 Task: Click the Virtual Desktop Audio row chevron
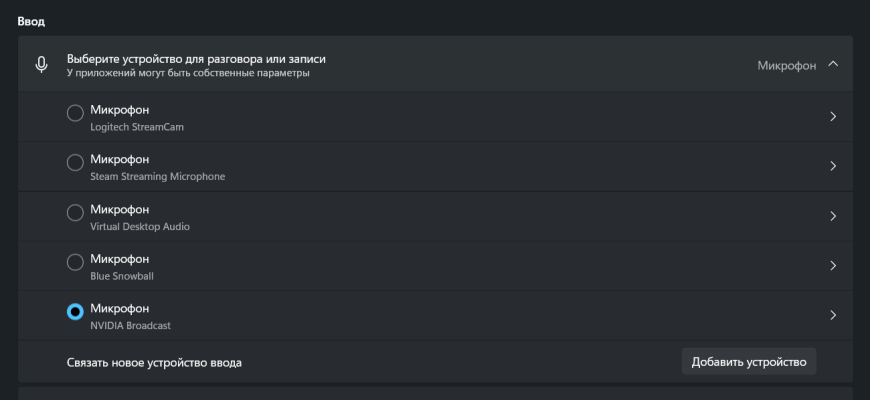(x=832, y=216)
